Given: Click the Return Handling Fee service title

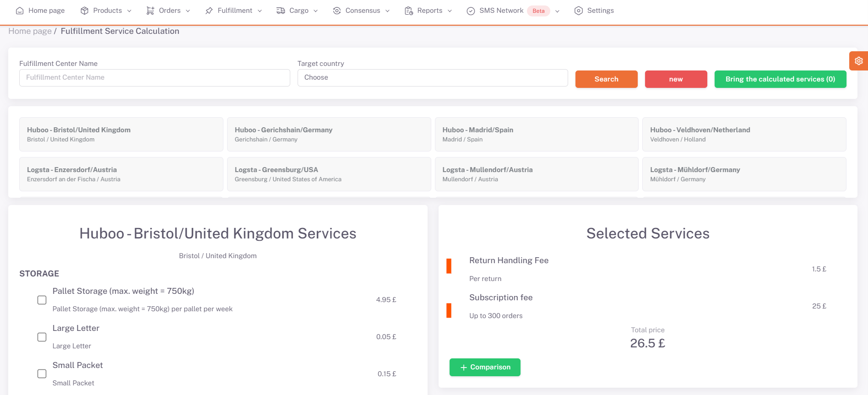Looking at the screenshot, I should pos(509,260).
